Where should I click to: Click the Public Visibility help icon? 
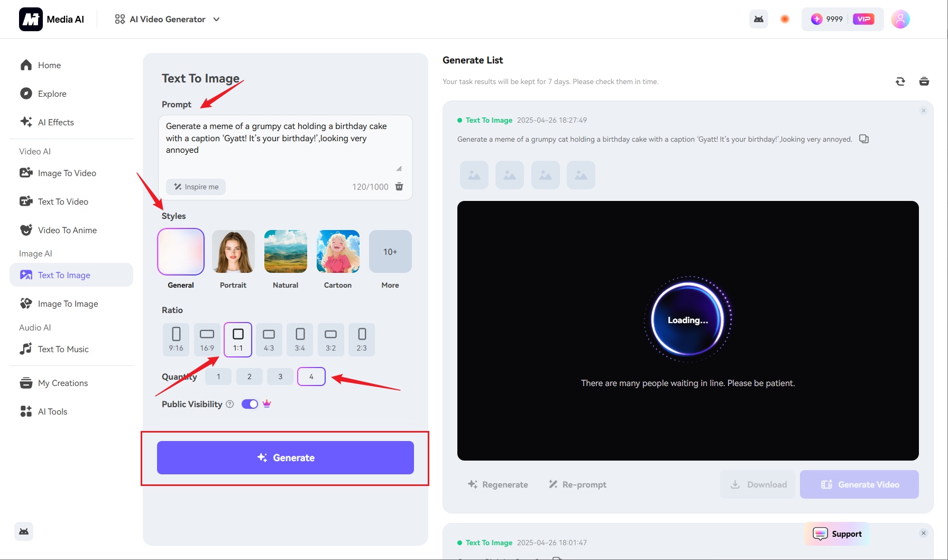click(229, 404)
